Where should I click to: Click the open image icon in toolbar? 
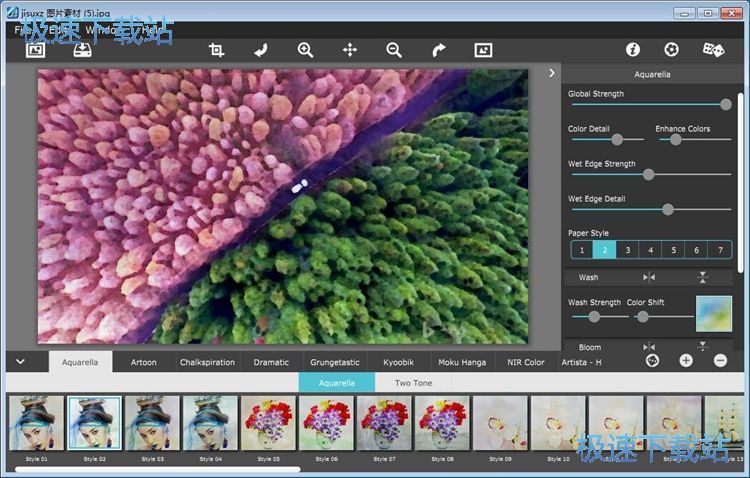tap(36, 50)
